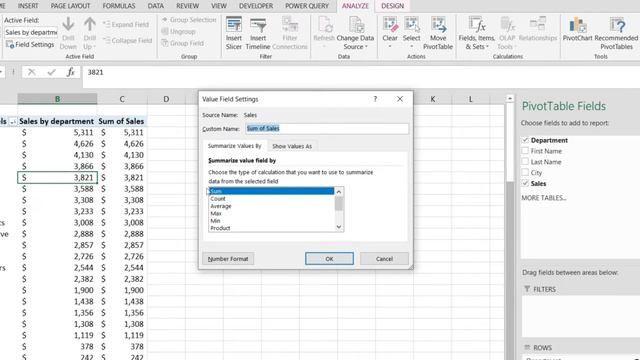Screen dimensions: 640x360
Task: Click the Refresh icon
Action: (324, 24)
